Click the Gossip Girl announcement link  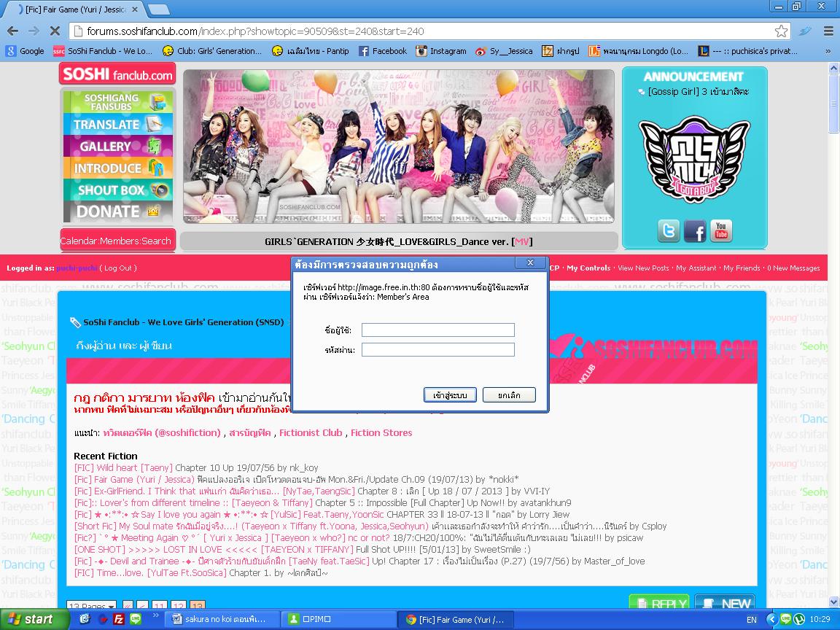coord(699,92)
